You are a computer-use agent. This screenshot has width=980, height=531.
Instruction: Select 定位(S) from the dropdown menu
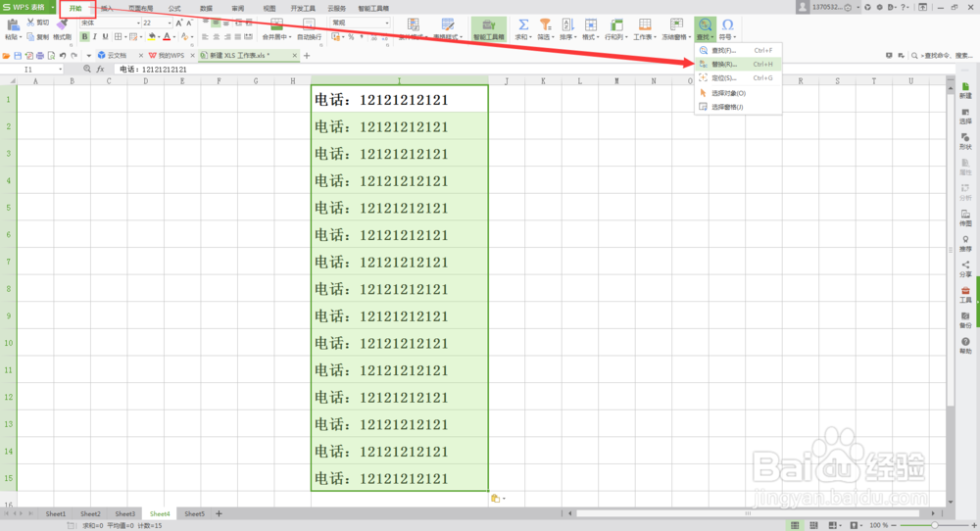point(738,78)
